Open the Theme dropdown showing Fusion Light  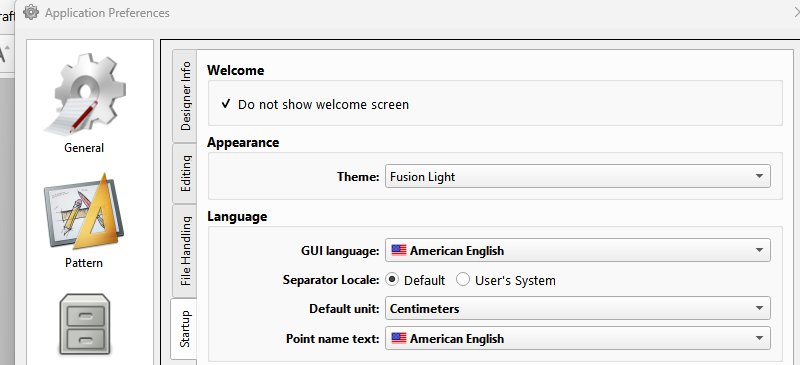(578, 177)
